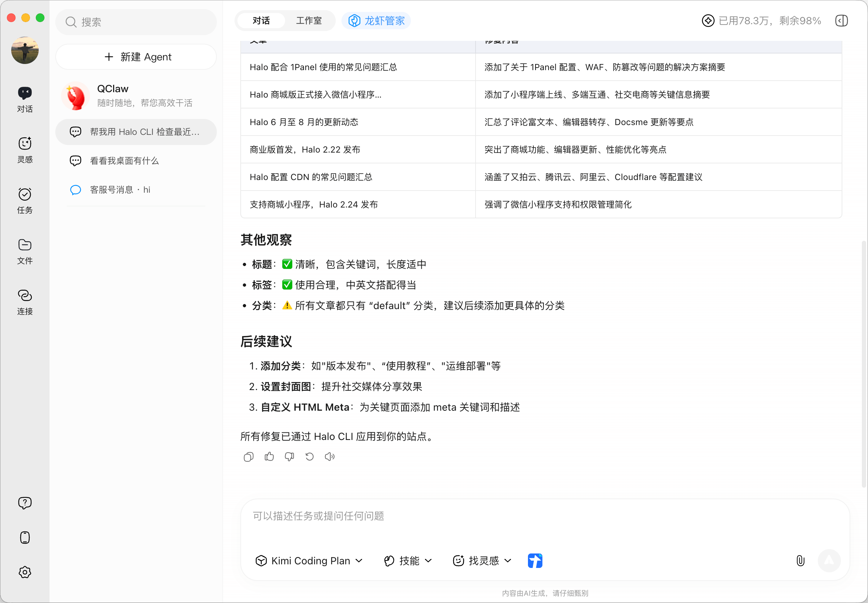Screen dimensions: 868x603
Task: Switch to the 工作室 tab
Action: pos(309,21)
